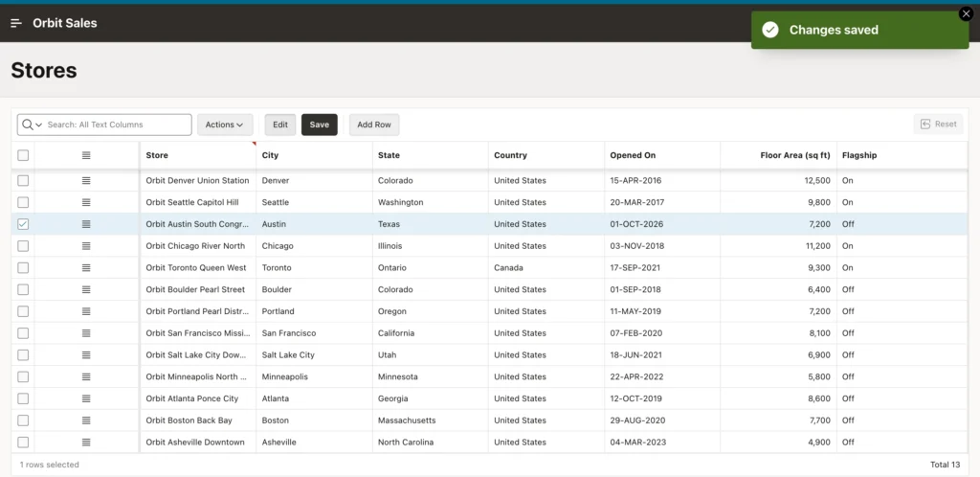Select the Flagship cell for Denver store
This screenshot has height=477, width=980.
click(x=902, y=180)
